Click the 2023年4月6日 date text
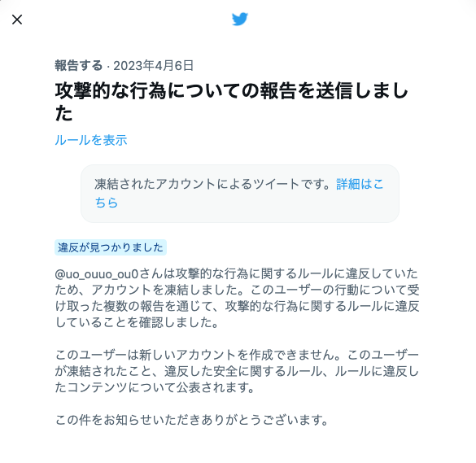Viewport: 476px width, 463px height. (x=153, y=66)
